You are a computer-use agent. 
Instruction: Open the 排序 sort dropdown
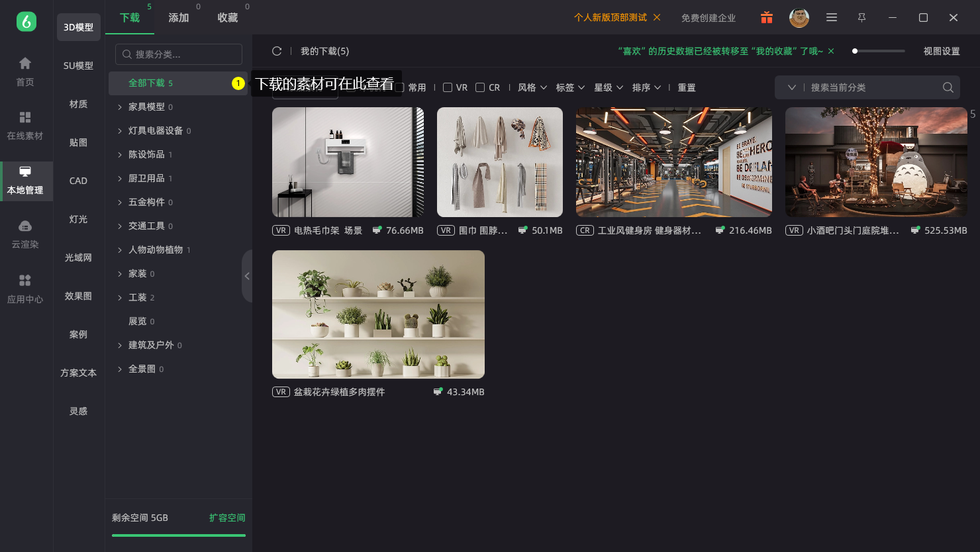[x=646, y=87]
